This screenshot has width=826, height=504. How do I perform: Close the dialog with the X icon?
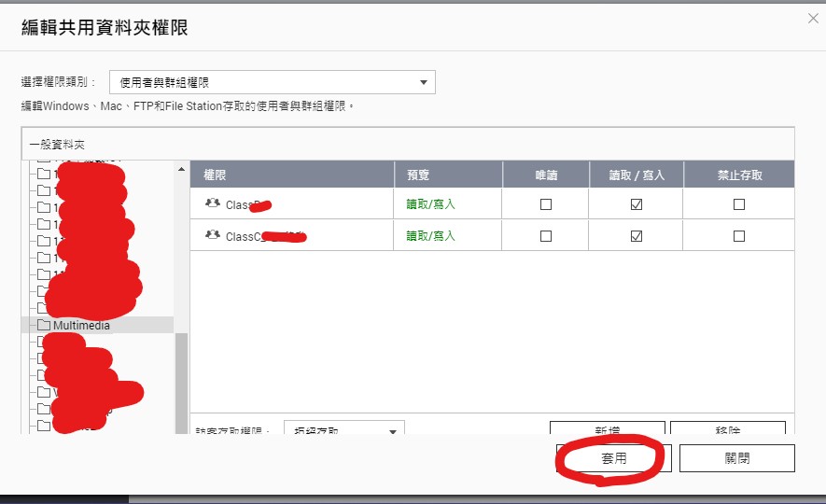pyautogui.click(x=814, y=17)
